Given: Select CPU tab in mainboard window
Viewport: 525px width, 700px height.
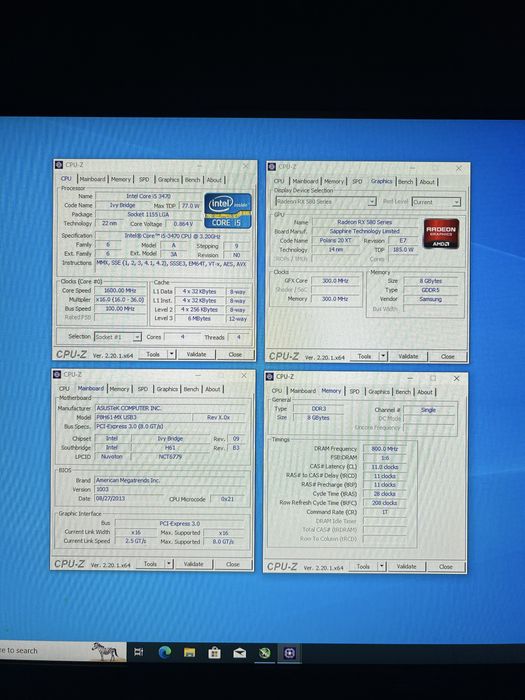Looking at the screenshot, I should [64, 389].
